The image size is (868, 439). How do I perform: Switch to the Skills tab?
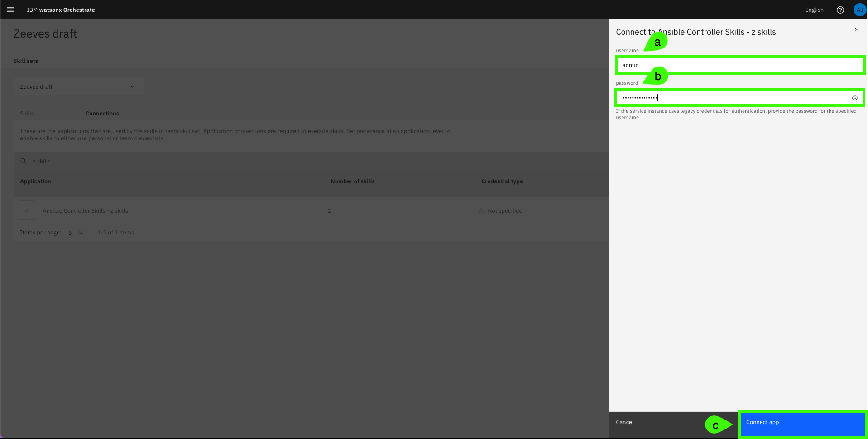click(27, 114)
